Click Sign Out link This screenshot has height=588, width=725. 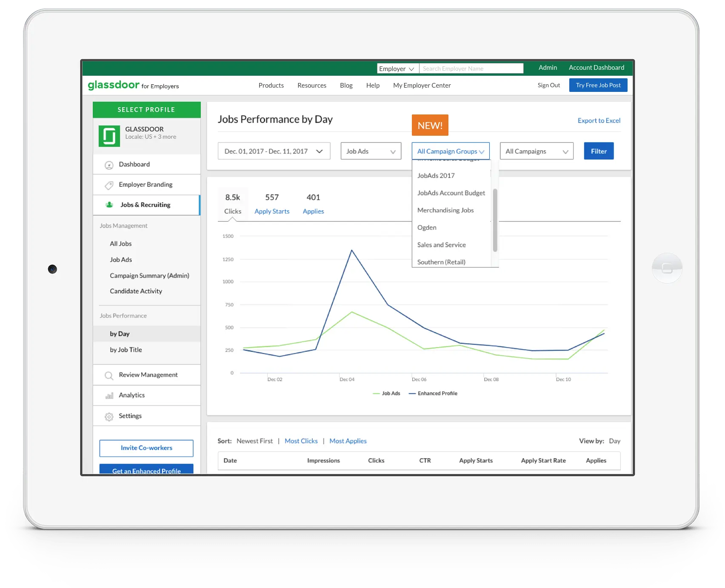pos(548,85)
